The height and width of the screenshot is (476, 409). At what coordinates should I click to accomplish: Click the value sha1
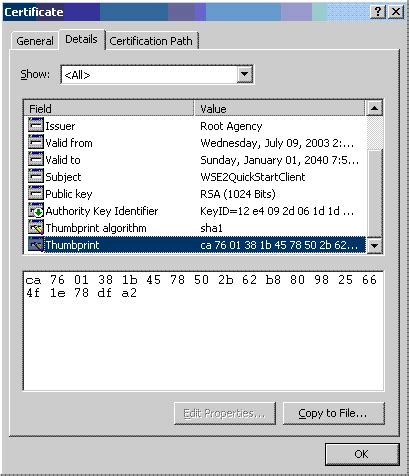211,228
